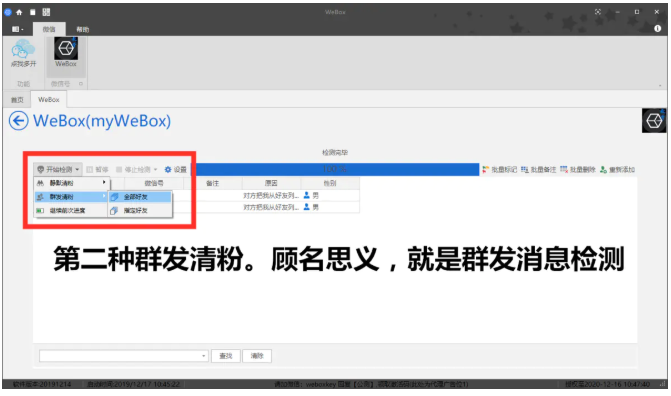
Task: Open the 微信 ribbon tab
Action: click(x=49, y=29)
